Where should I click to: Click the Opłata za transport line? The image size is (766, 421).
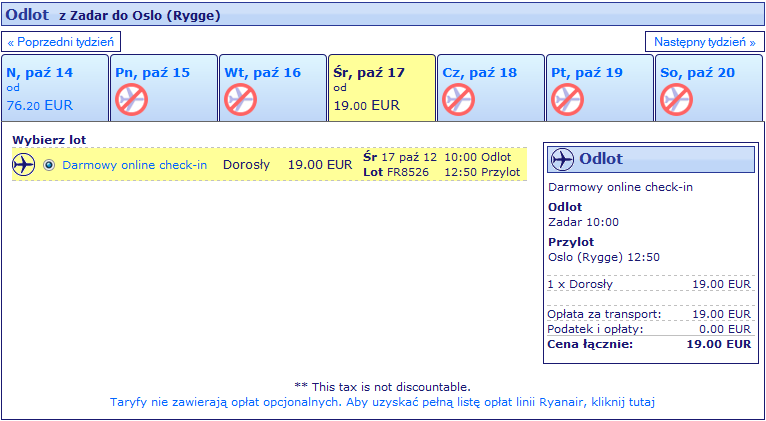click(649, 314)
